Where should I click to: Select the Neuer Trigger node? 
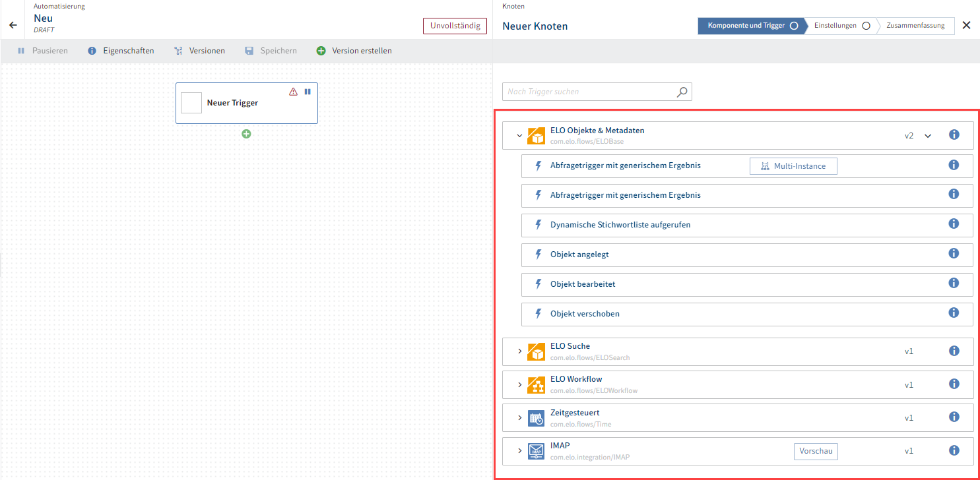247,103
